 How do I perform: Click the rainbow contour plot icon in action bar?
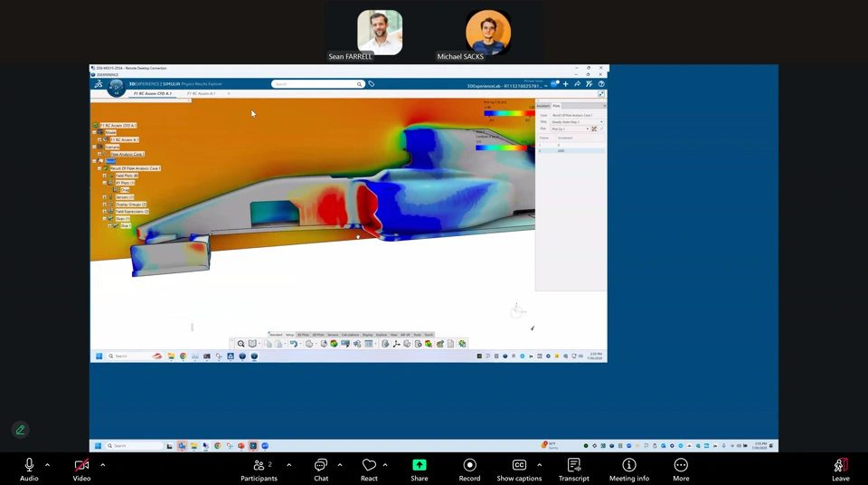click(x=334, y=344)
